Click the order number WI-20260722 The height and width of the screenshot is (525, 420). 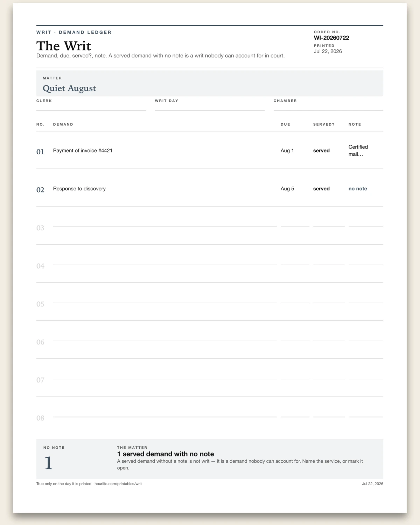coord(331,38)
